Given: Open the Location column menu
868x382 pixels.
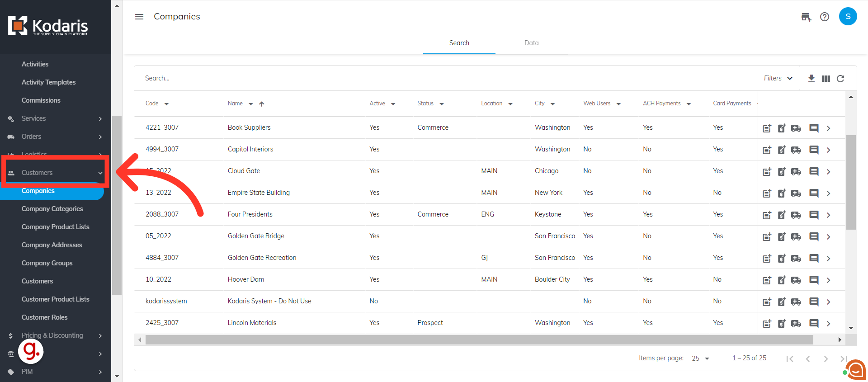Looking at the screenshot, I should pyautogui.click(x=510, y=104).
